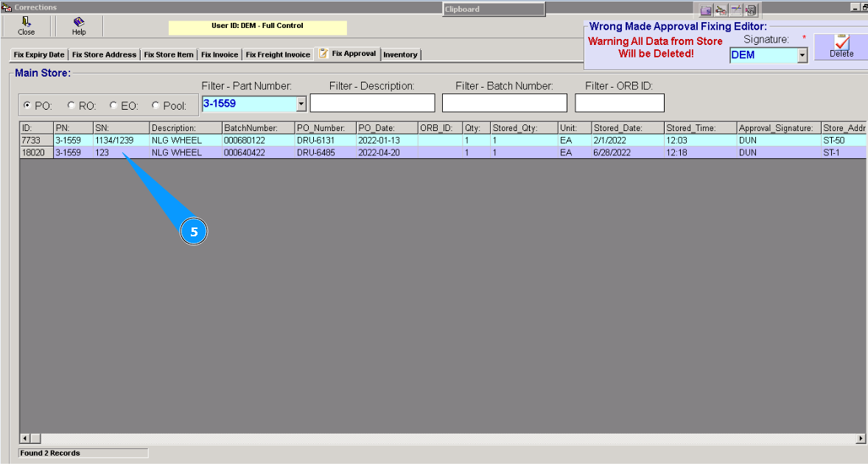Click the ORB_ID column header
This screenshot has width=868, height=466.
click(x=440, y=128)
